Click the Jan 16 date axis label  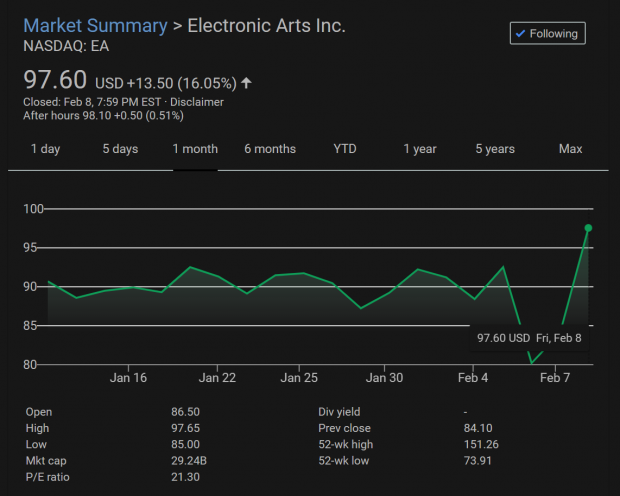[x=128, y=378]
